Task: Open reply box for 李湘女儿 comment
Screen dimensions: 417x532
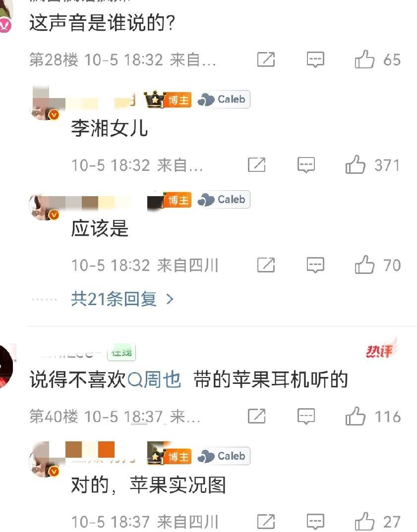Action: click(306, 165)
